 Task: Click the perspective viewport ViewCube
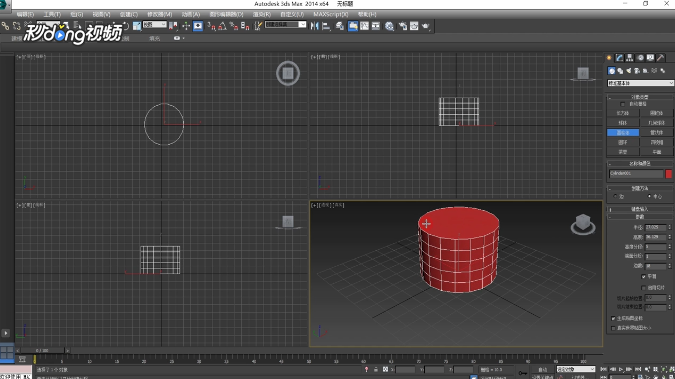(583, 224)
